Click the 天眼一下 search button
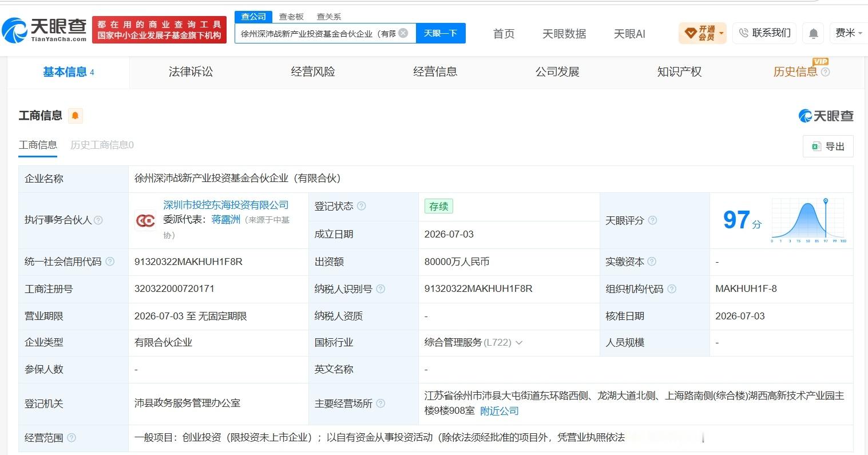 click(x=441, y=33)
